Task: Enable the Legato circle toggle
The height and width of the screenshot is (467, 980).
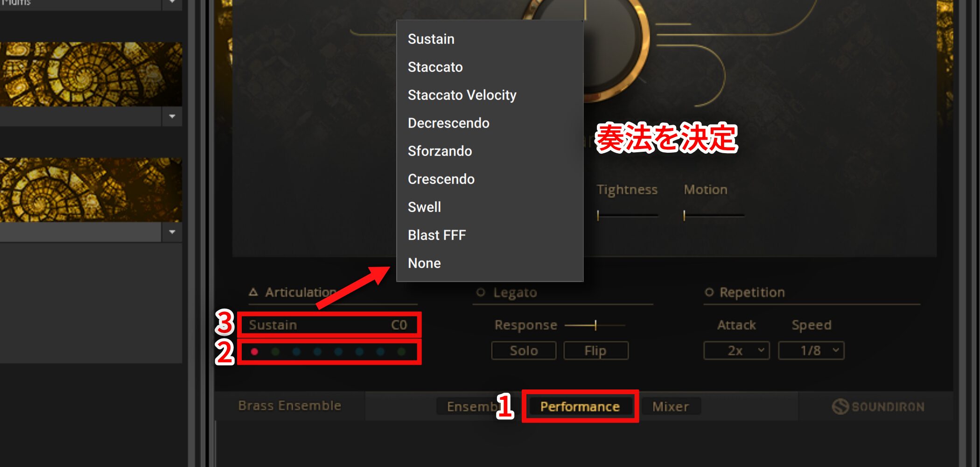Action: coord(481,292)
